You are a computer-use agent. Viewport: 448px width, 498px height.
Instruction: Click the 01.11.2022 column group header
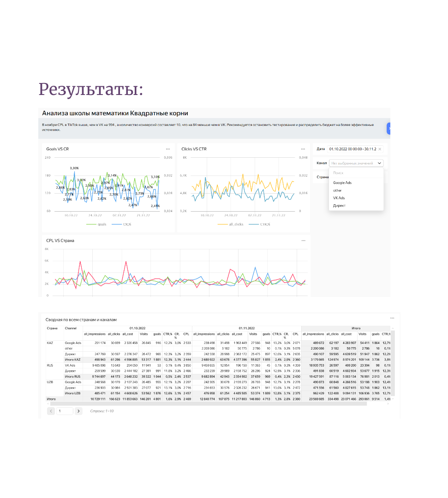click(x=246, y=328)
